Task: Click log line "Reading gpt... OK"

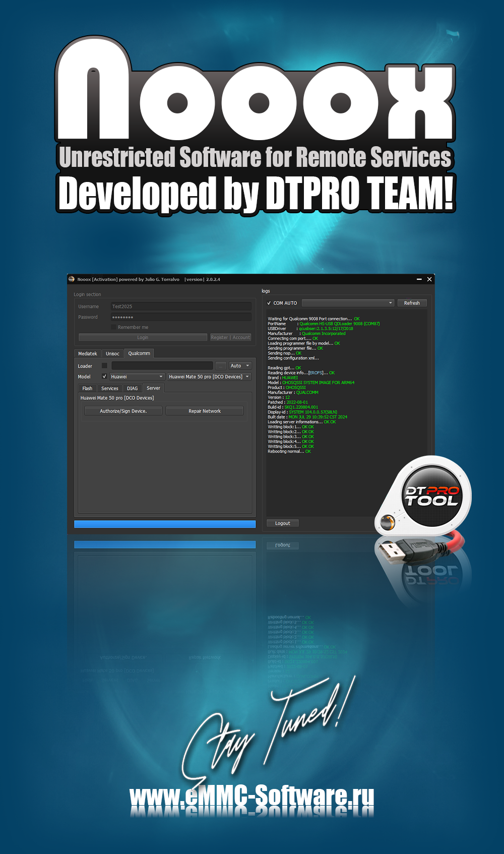Action: (x=284, y=368)
